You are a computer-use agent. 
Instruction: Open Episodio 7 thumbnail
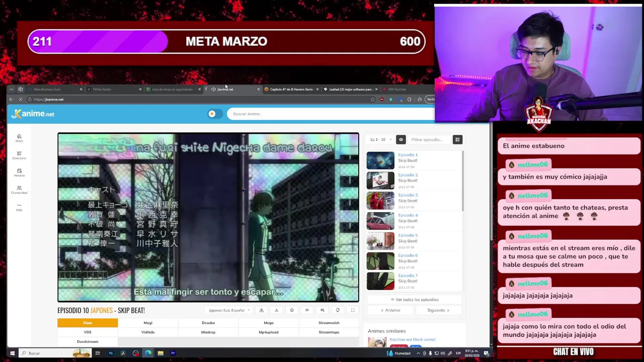pyautogui.click(x=380, y=281)
